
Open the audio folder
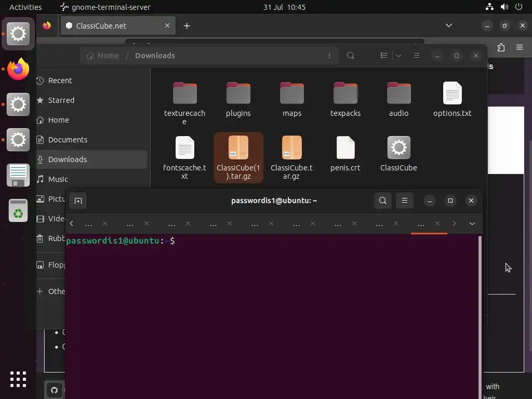[398, 99]
